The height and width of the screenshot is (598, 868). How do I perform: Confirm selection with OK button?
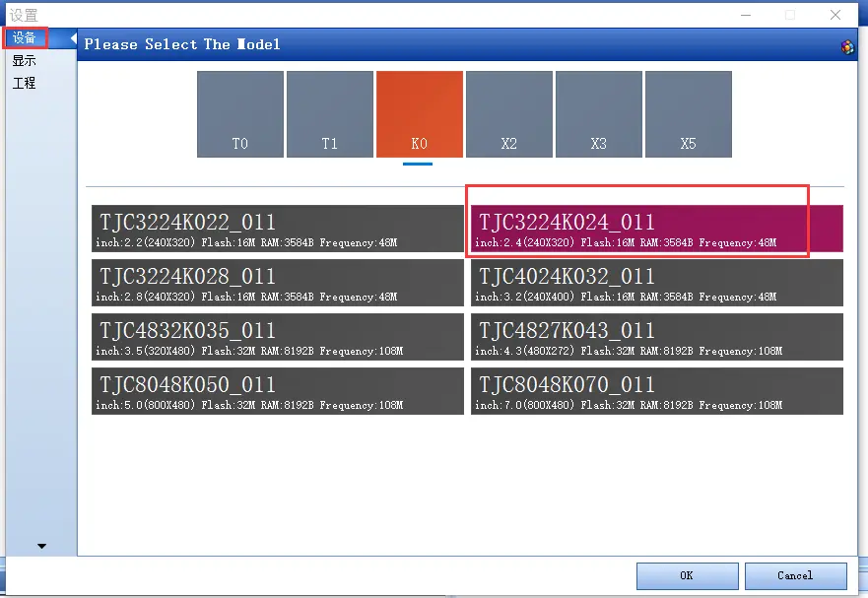(x=686, y=575)
